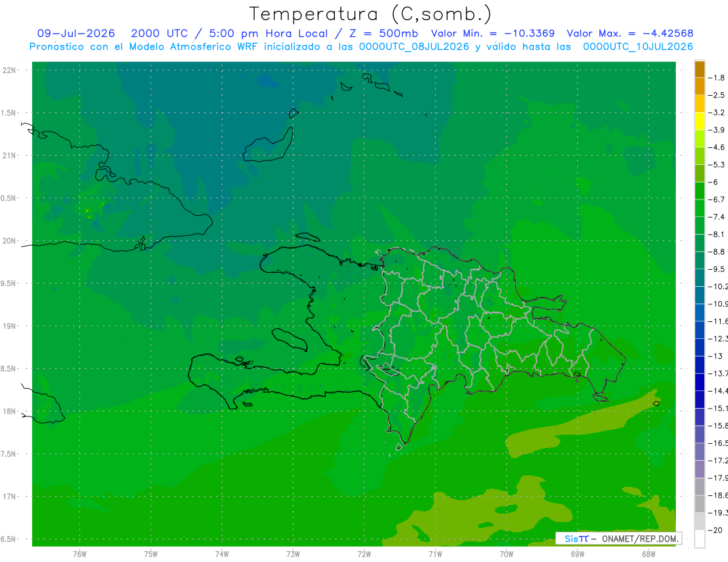Pick the bright yellow swatch between -3.2 and -3.9
This screenshot has width=728, height=562.
click(x=699, y=121)
